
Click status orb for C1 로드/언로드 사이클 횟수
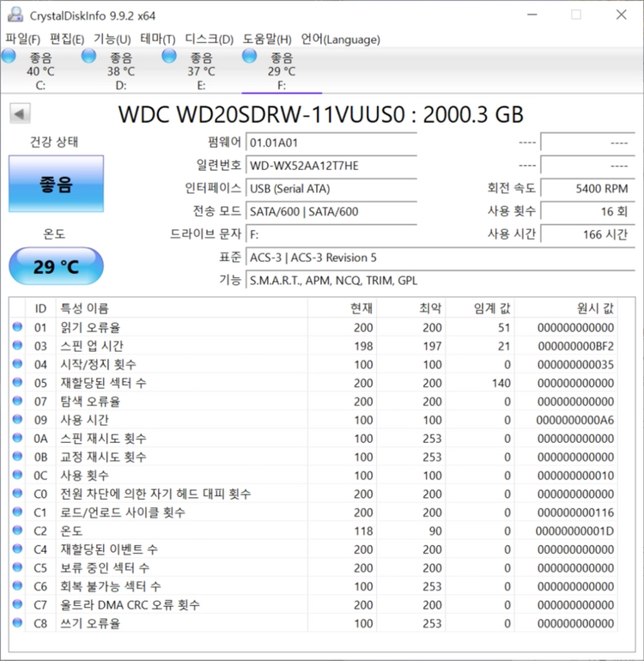17,512
